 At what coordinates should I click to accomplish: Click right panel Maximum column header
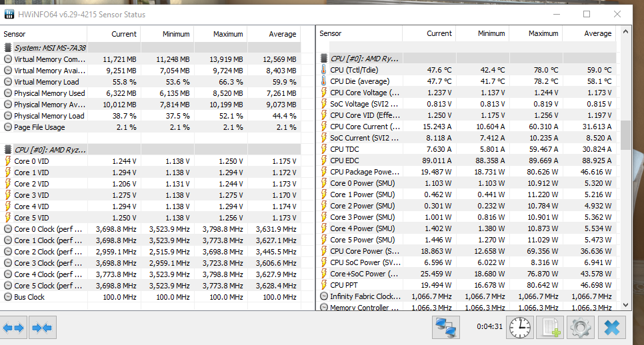click(x=536, y=34)
